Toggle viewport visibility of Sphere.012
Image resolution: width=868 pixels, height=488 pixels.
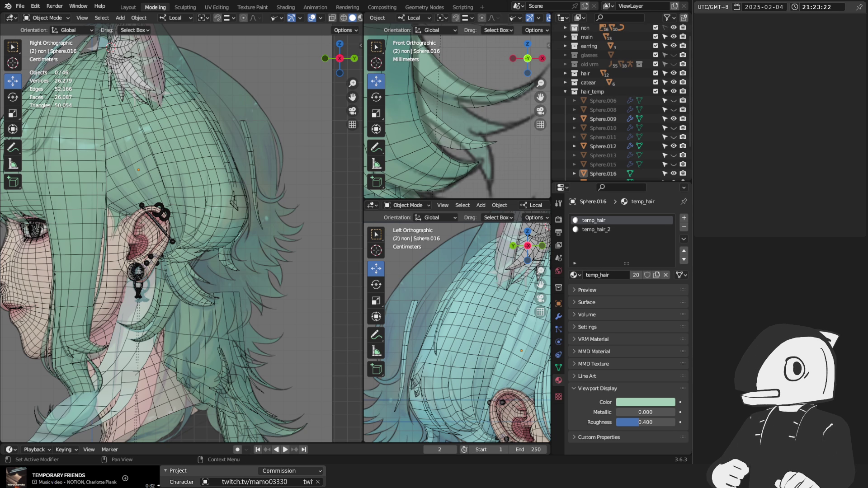point(673,146)
